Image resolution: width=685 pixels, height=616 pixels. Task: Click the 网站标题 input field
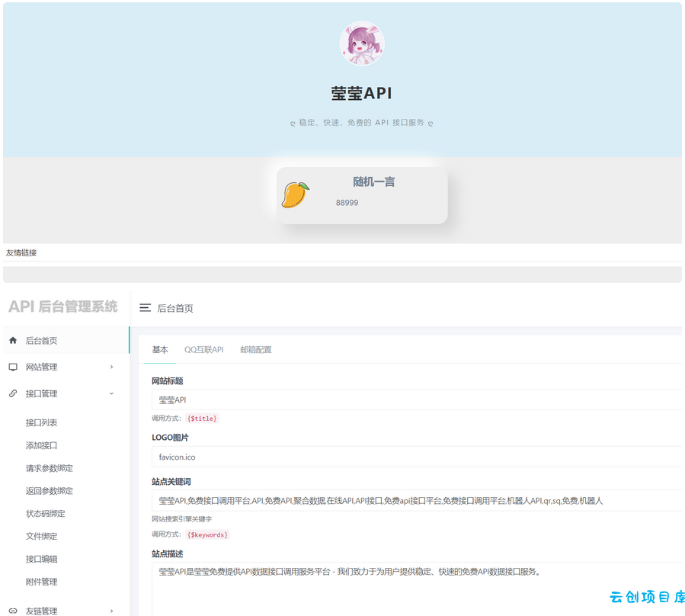coord(417,400)
